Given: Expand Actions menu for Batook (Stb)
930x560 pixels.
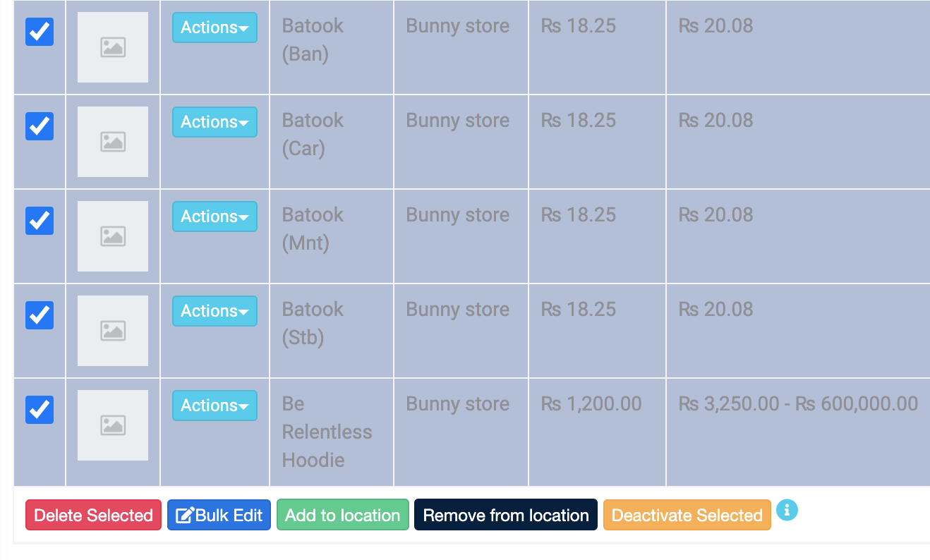Looking at the screenshot, I should tap(215, 311).
